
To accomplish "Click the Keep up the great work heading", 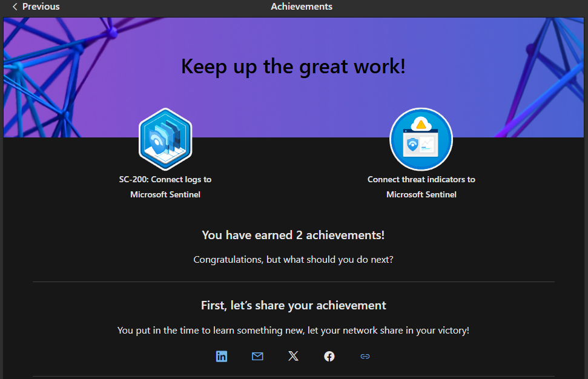I will point(293,66).
